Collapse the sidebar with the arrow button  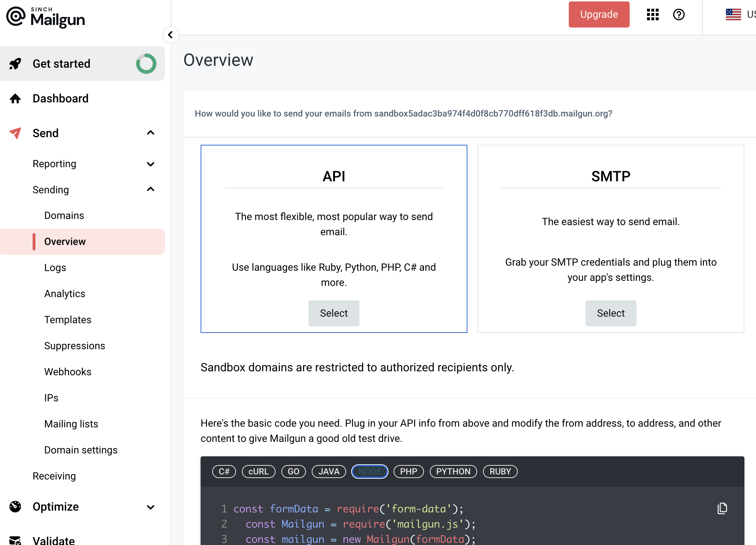click(171, 35)
